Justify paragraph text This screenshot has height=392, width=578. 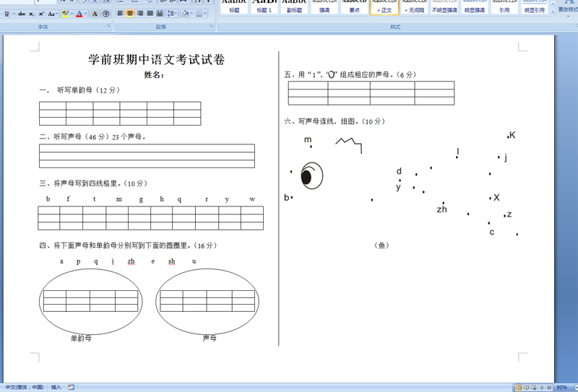[x=150, y=14]
